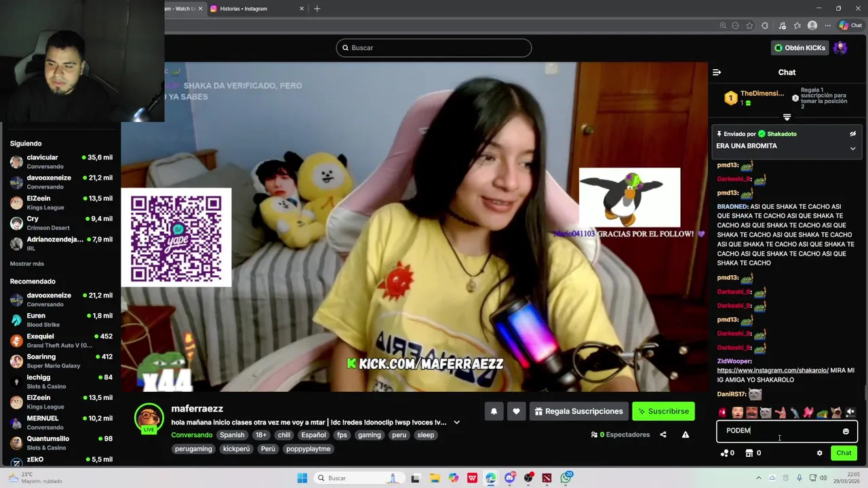Toggle stream notifications bell icon
868x488 pixels.
click(494, 411)
